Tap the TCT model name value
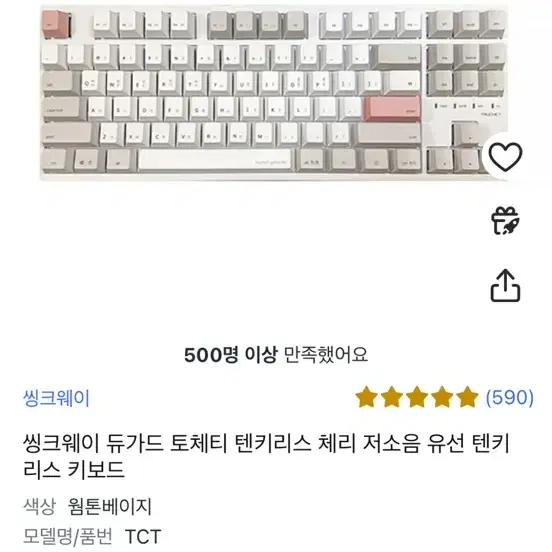 click(143, 537)
